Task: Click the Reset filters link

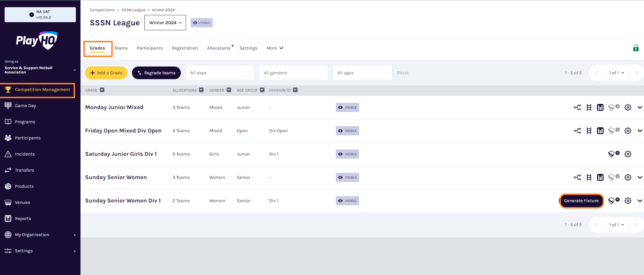Action: click(x=403, y=73)
